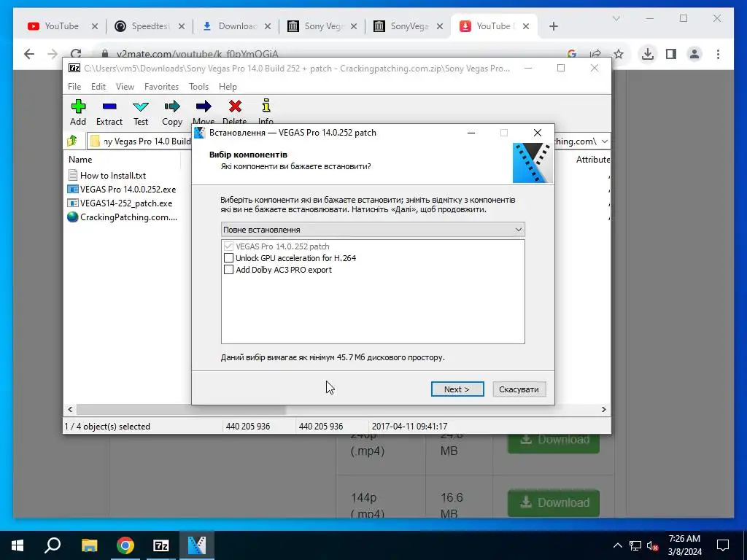This screenshot has width=747, height=560.
Task: Click Chrome share page icon
Action: 595,54
